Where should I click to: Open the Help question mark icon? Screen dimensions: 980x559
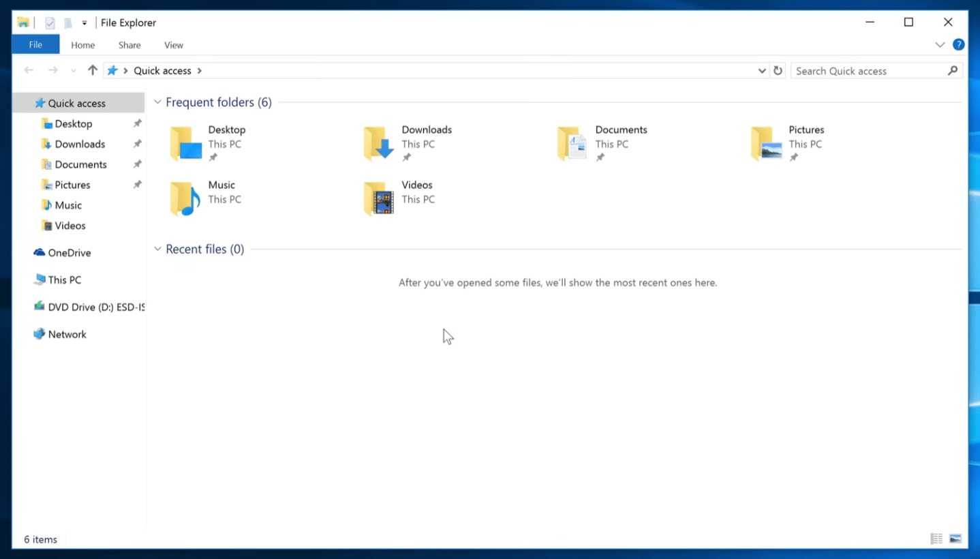958,45
